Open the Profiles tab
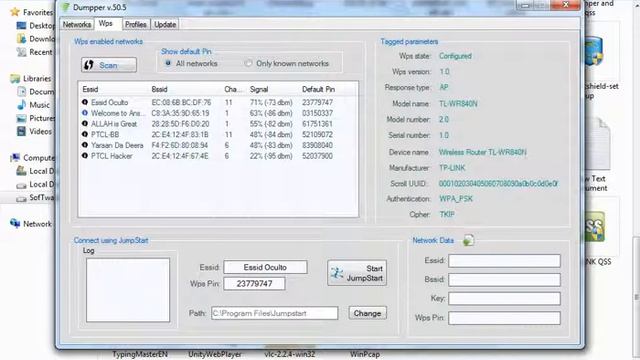This screenshot has height=360, width=640. [x=136, y=24]
